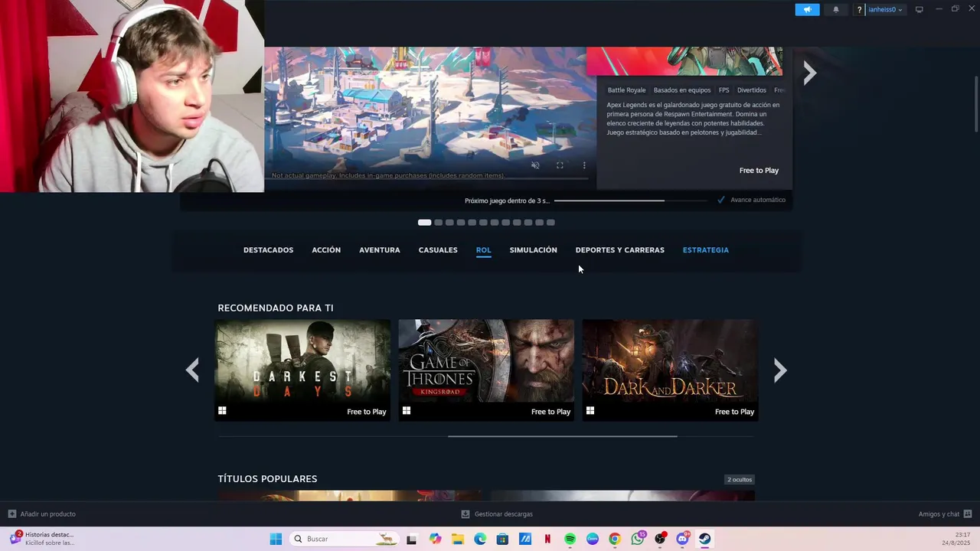980x551 pixels.
Task: Open WhatsApp from the taskbar
Action: (638, 539)
